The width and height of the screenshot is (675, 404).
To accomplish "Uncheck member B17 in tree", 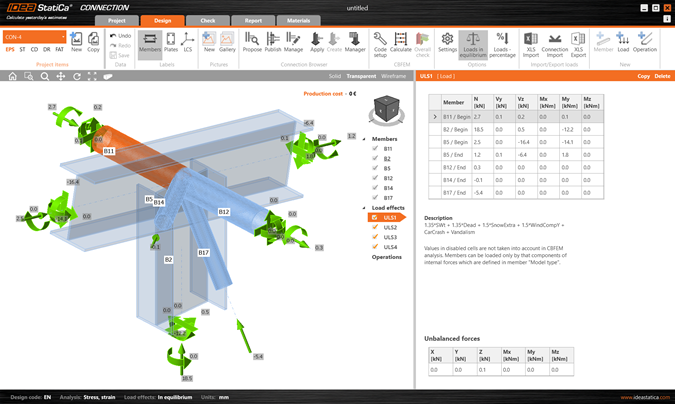I will click(x=375, y=198).
